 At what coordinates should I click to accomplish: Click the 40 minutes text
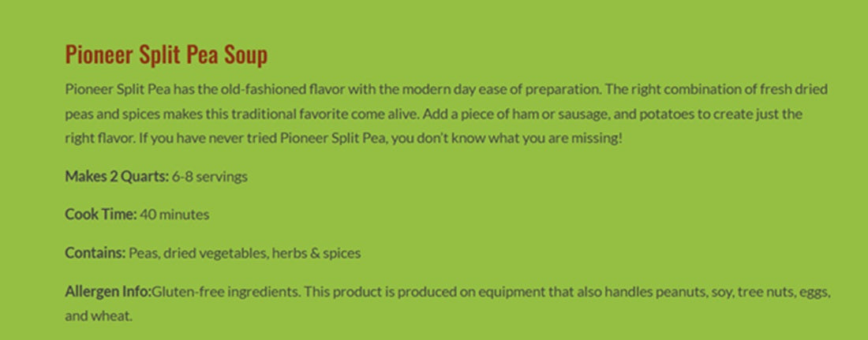(x=175, y=215)
